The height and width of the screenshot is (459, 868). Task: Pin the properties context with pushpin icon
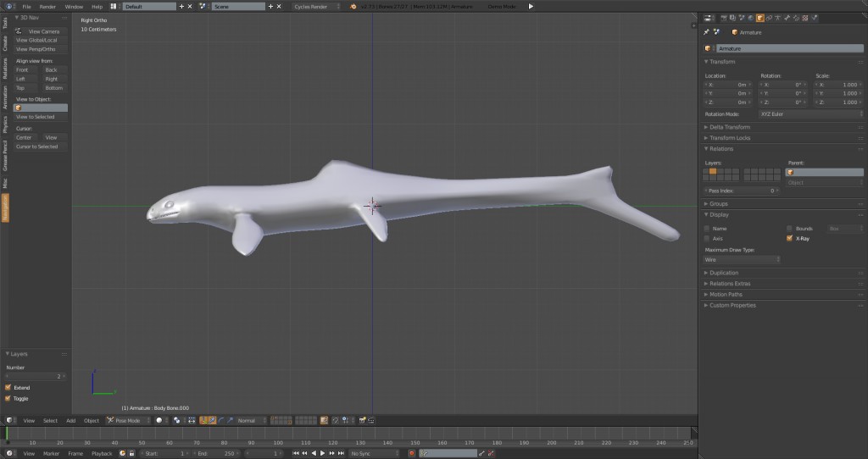[x=706, y=32]
